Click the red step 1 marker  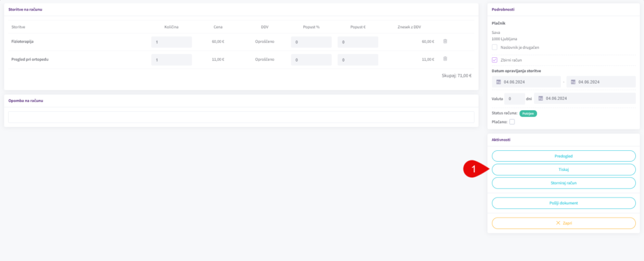point(472,169)
